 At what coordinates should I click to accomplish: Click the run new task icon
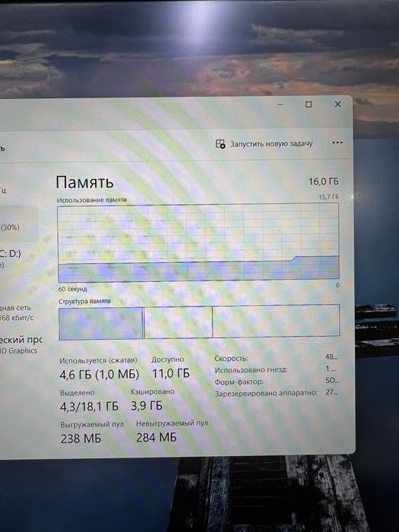point(220,144)
